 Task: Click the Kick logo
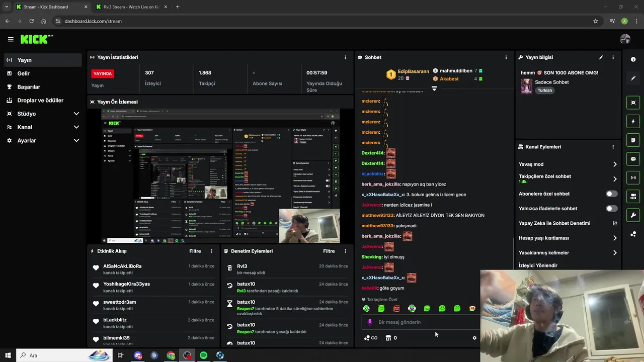pos(37,39)
